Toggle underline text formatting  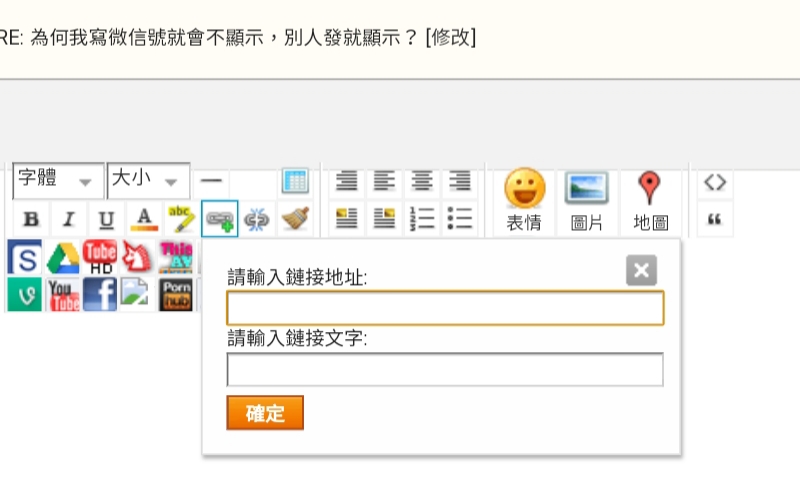coord(106,219)
